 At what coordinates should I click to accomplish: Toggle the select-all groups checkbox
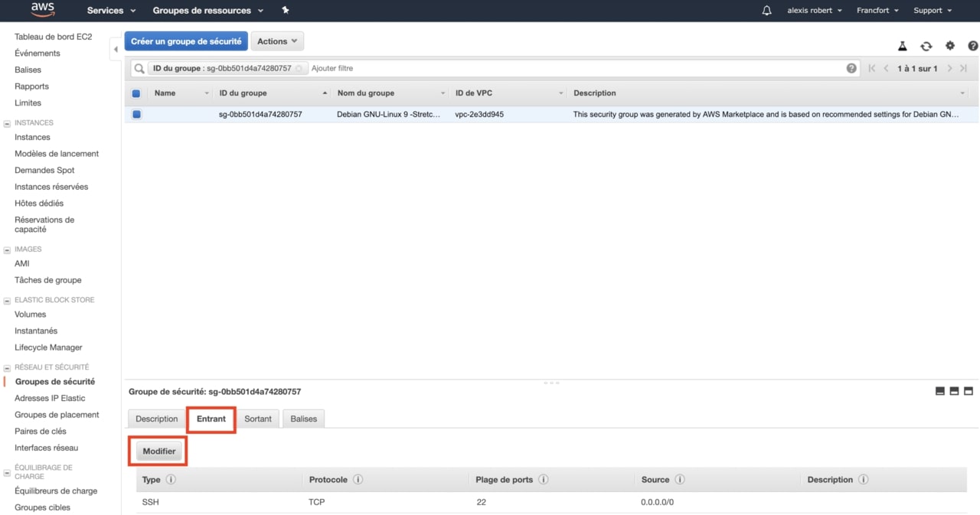[x=136, y=93]
